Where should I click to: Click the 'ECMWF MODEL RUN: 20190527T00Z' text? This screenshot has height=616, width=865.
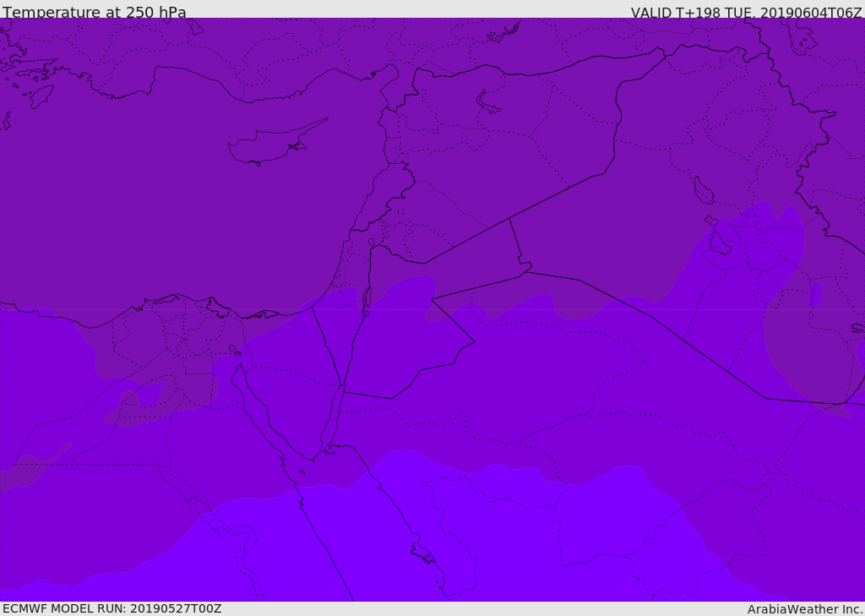pos(112,609)
